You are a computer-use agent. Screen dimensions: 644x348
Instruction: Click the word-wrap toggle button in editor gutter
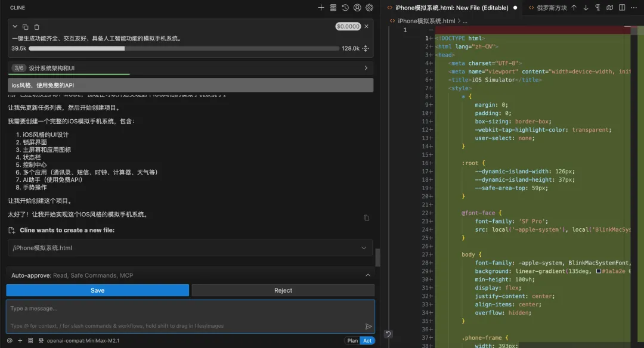click(388, 334)
